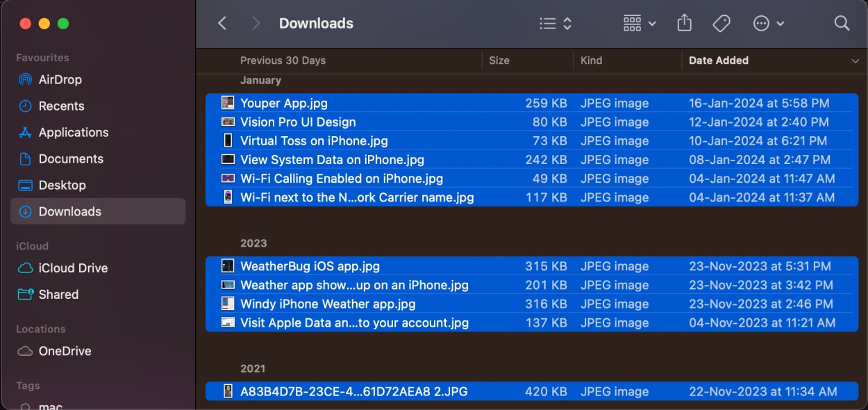Select Youper App.jpg in the file list

pyautogui.click(x=283, y=103)
